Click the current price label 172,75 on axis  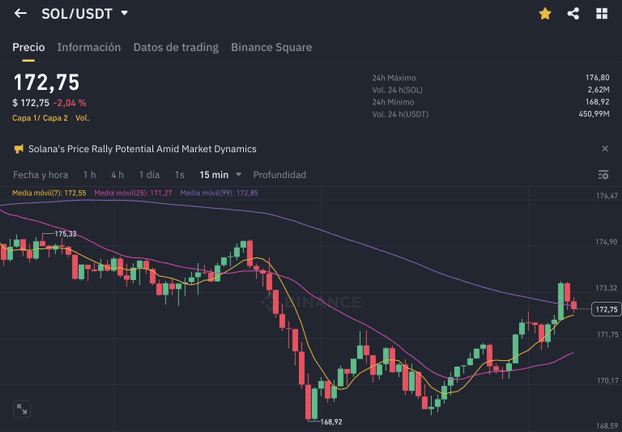[x=606, y=310]
